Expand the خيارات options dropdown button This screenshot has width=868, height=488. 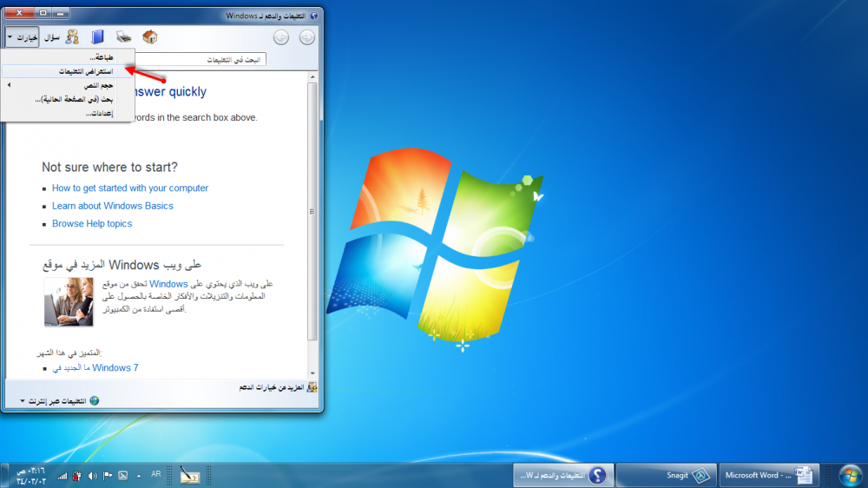pyautogui.click(x=22, y=36)
